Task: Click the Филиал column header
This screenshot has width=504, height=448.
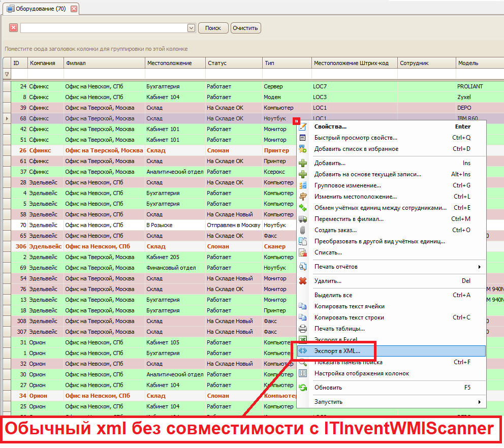Action: 104,63
